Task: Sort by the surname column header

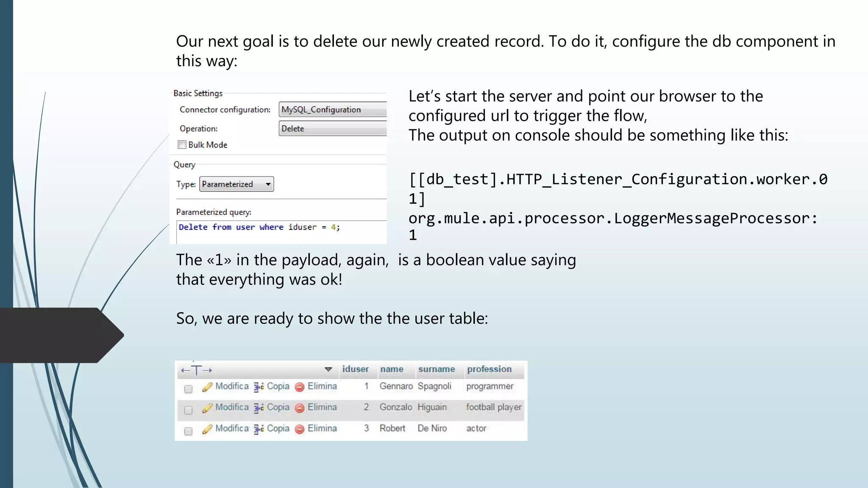Action: 437,369
